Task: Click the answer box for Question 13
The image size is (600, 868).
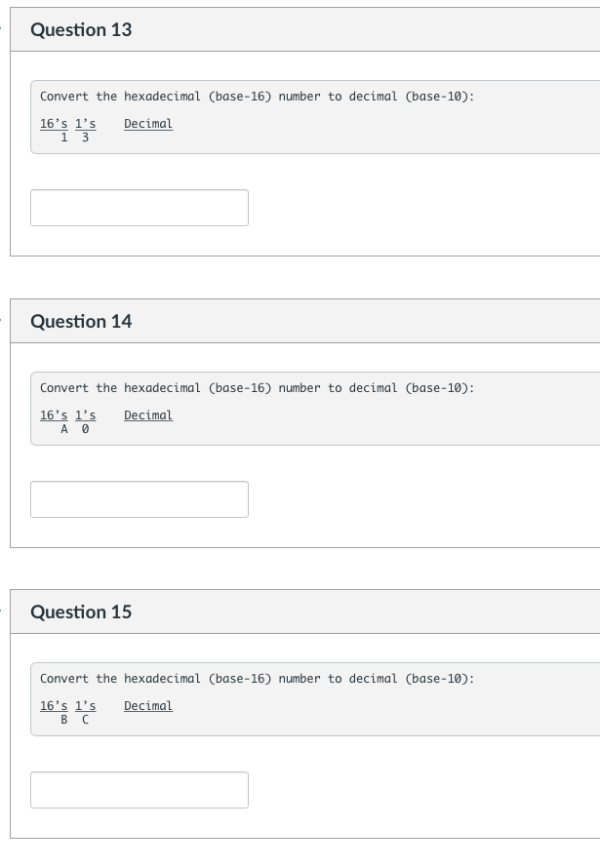Action: [x=139, y=207]
